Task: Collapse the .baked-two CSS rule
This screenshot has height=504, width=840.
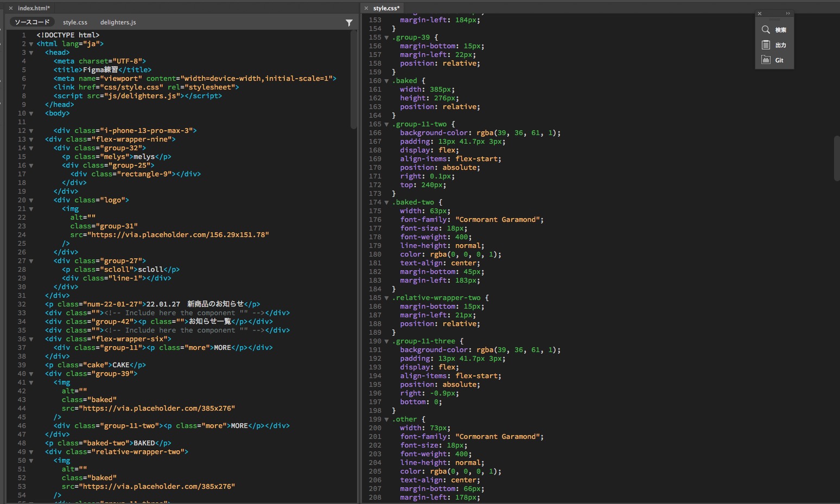Action: point(386,202)
